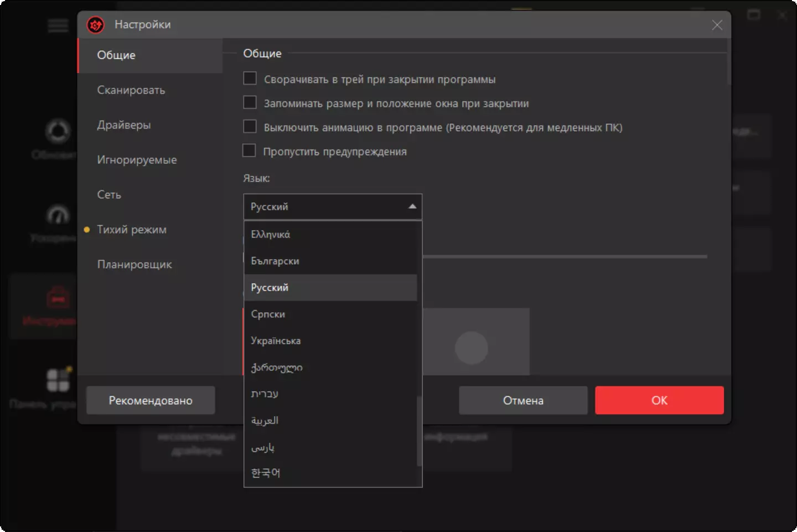
Task: Click the Отмена button
Action: (x=523, y=400)
